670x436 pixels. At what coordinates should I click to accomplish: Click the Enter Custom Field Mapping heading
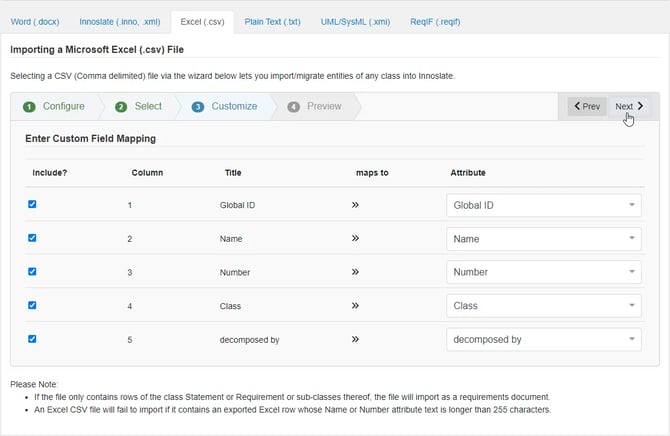[x=91, y=138]
